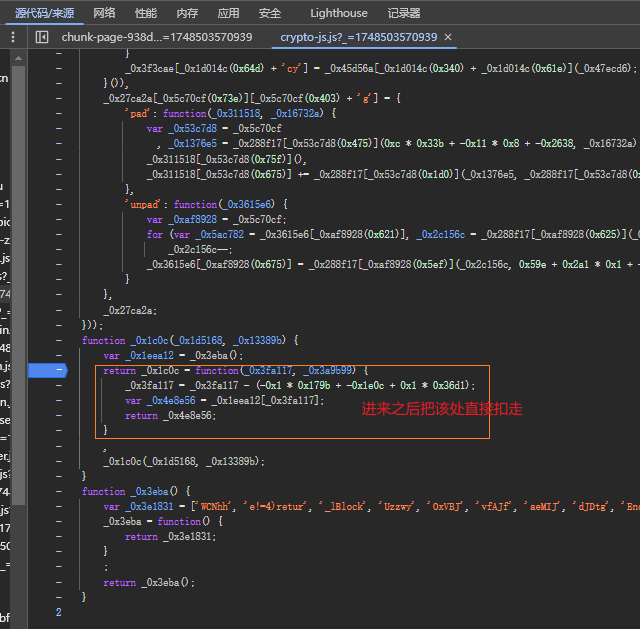This screenshot has width=640, height=629.
Task: Click 'function _0x3eba()' declaration
Action: tap(130, 491)
